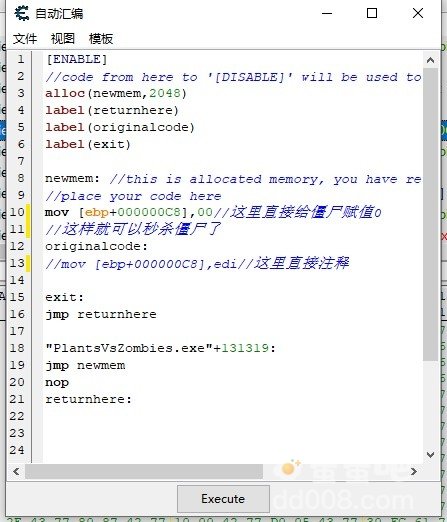Maximize the 自动汇编 window

coord(372,13)
